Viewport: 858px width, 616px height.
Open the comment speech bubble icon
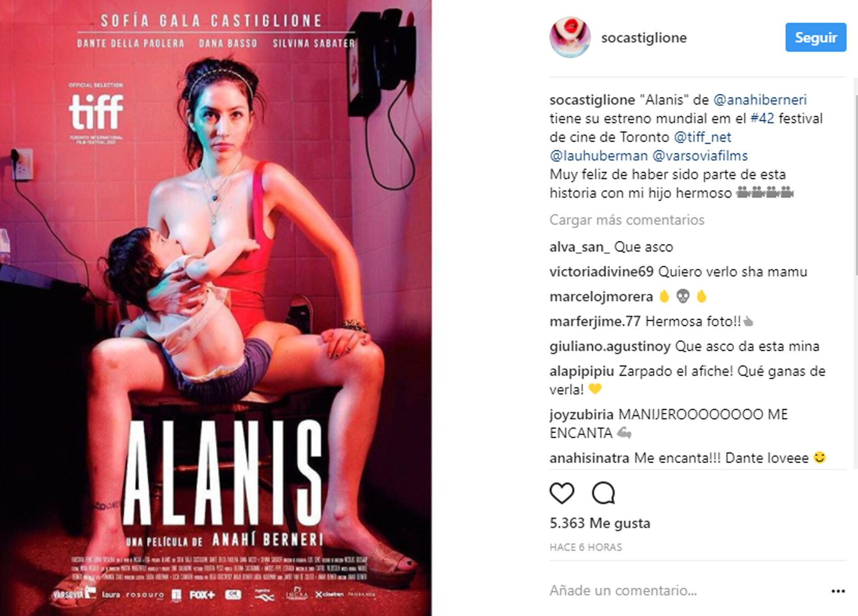(603, 493)
